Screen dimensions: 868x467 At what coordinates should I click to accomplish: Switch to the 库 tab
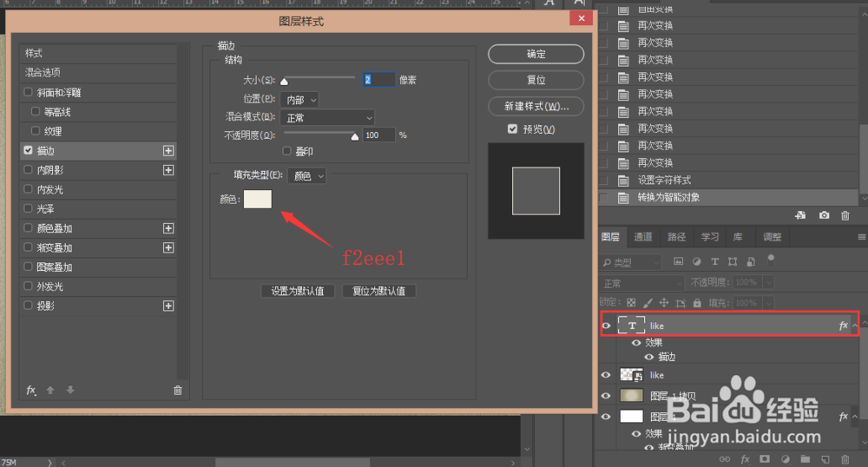tap(738, 237)
